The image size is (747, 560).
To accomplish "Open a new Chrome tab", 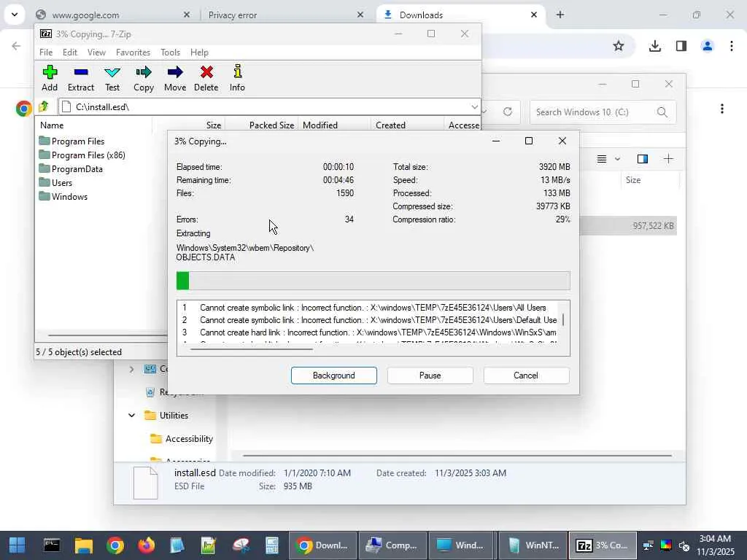I will point(560,15).
